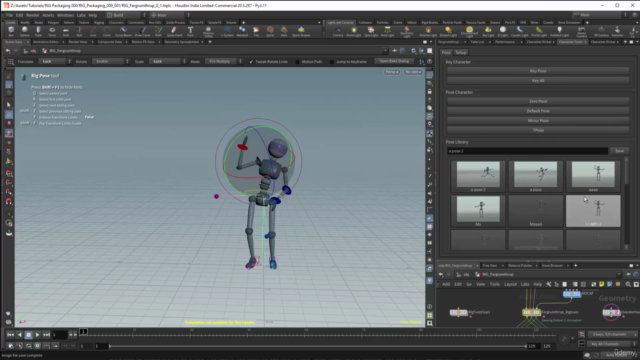Add a Sky Light from the shelf
The height and width of the screenshot is (360, 640).
tap(488, 31)
